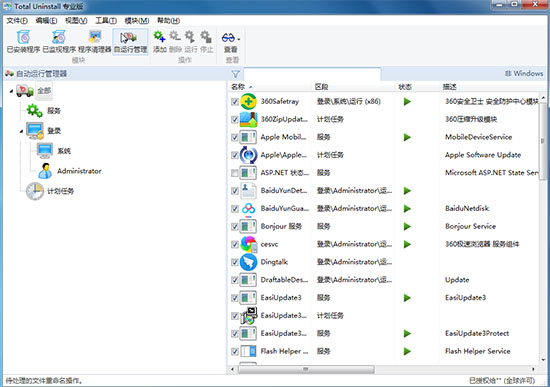
Task: Collapse the 登录 tree node
Action: [21, 131]
